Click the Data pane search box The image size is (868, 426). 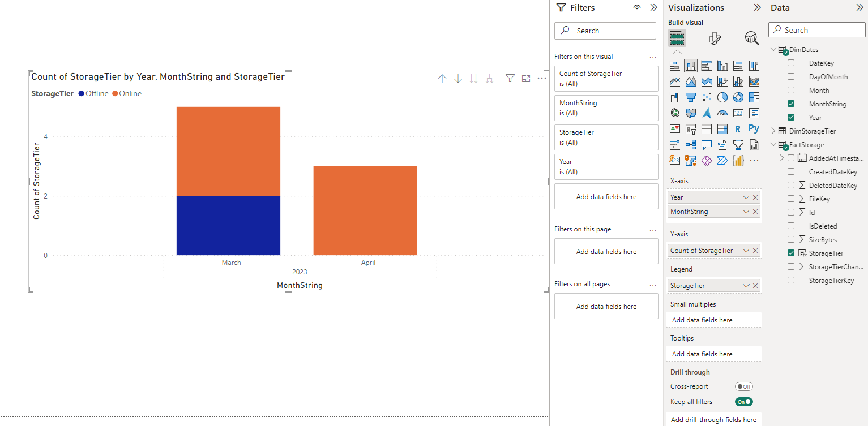click(816, 30)
